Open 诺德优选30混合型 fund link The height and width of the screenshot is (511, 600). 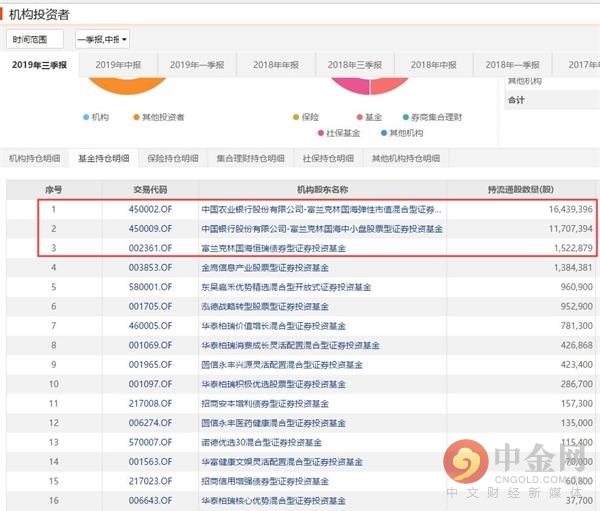click(261, 442)
